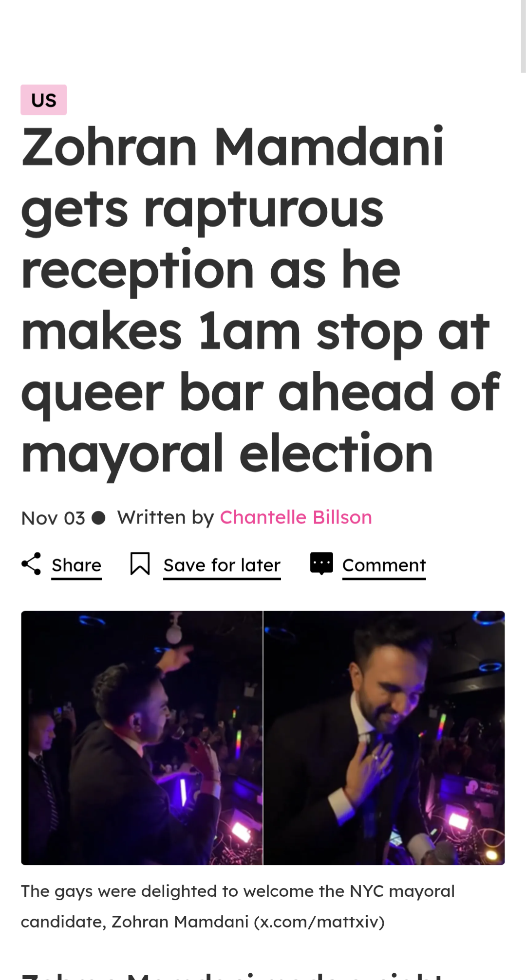Screen dimensions: 526x980
Task: Open author Chantelle Billson's page
Action: (296, 517)
